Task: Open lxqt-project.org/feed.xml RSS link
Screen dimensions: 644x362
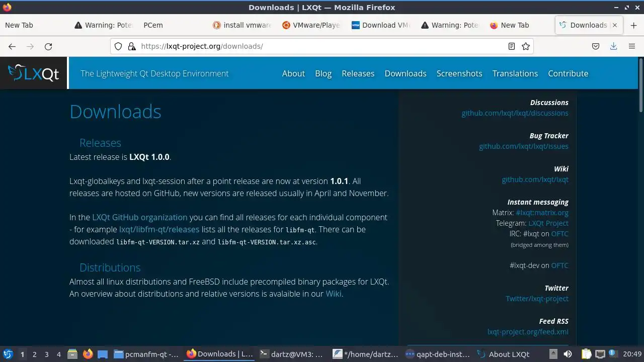Action: pos(528,332)
